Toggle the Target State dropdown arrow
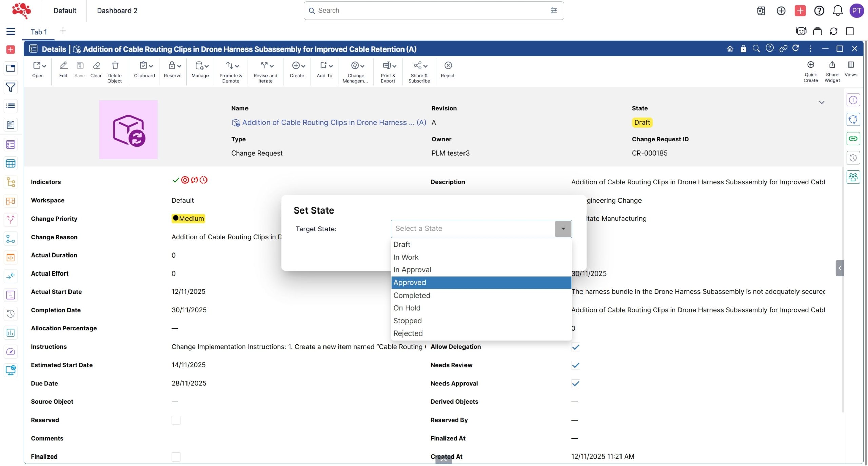 [563, 229]
